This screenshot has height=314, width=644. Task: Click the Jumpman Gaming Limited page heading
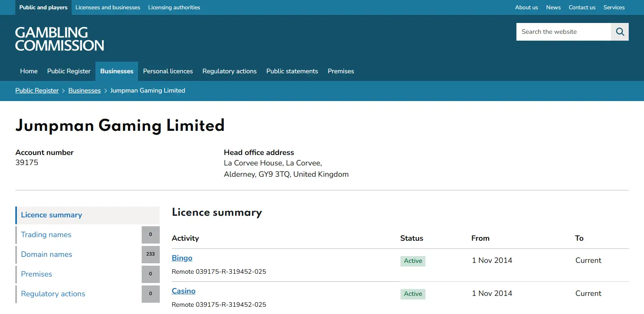click(x=120, y=126)
